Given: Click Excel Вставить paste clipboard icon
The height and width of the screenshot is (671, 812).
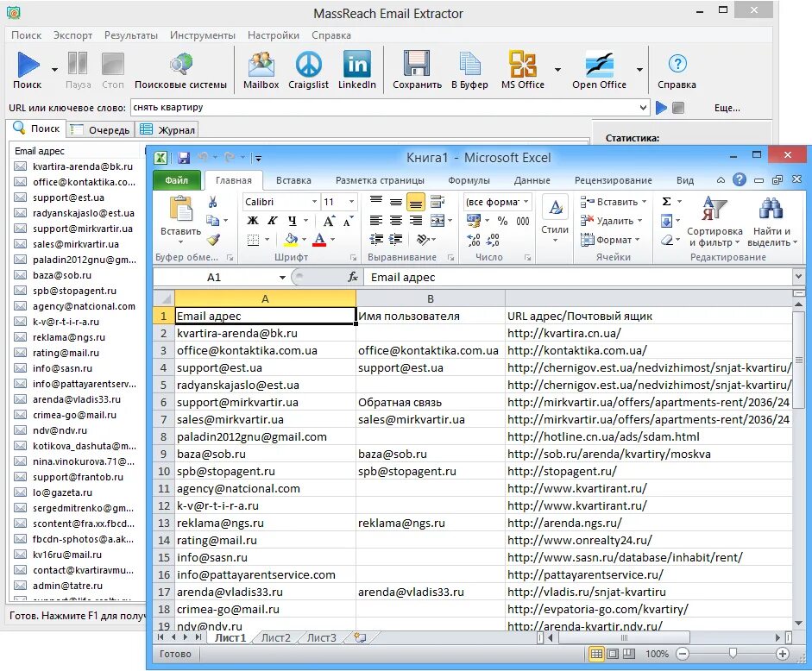Looking at the screenshot, I should coord(180,210).
